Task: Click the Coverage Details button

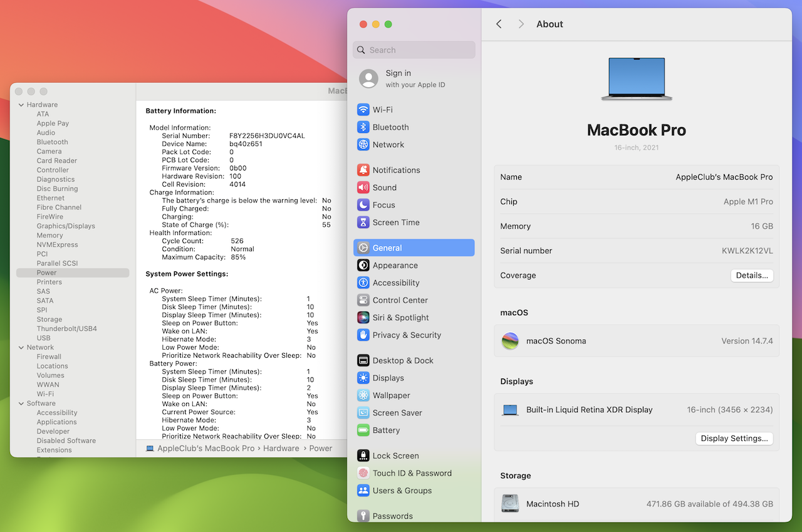Action: tap(752, 275)
